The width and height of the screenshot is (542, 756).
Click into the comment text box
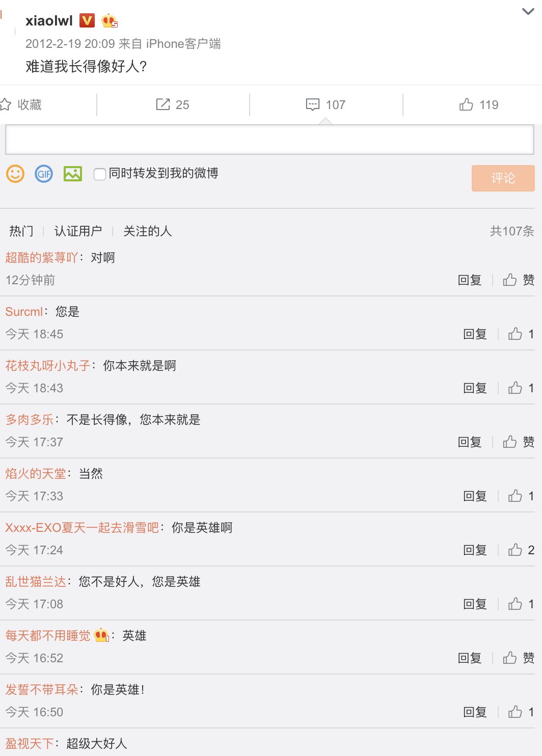[x=269, y=140]
